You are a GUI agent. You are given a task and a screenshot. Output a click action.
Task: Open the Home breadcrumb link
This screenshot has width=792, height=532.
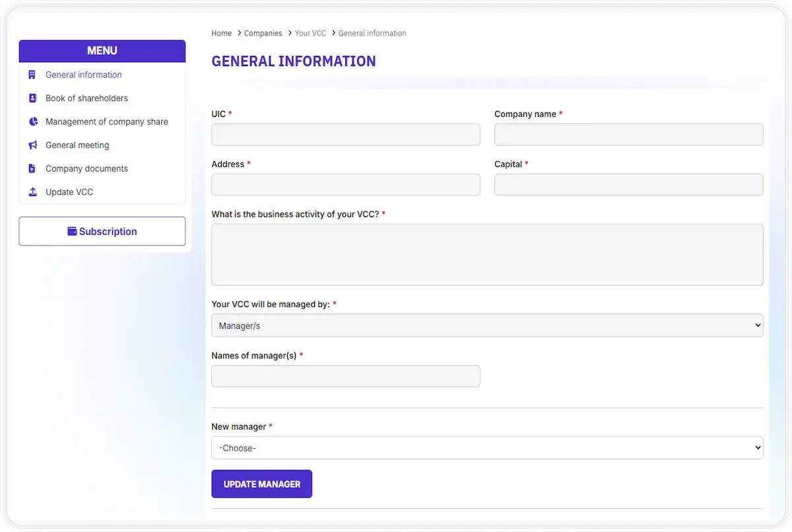pyautogui.click(x=221, y=33)
